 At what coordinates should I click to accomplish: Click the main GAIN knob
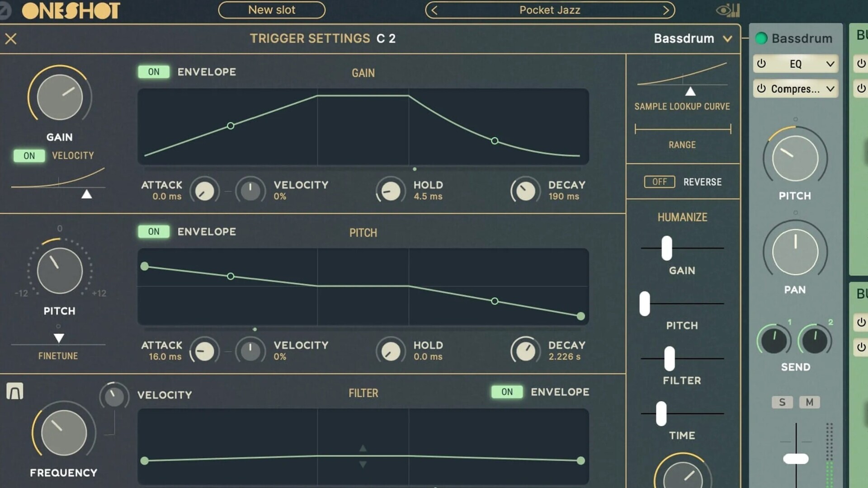coord(60,97)
